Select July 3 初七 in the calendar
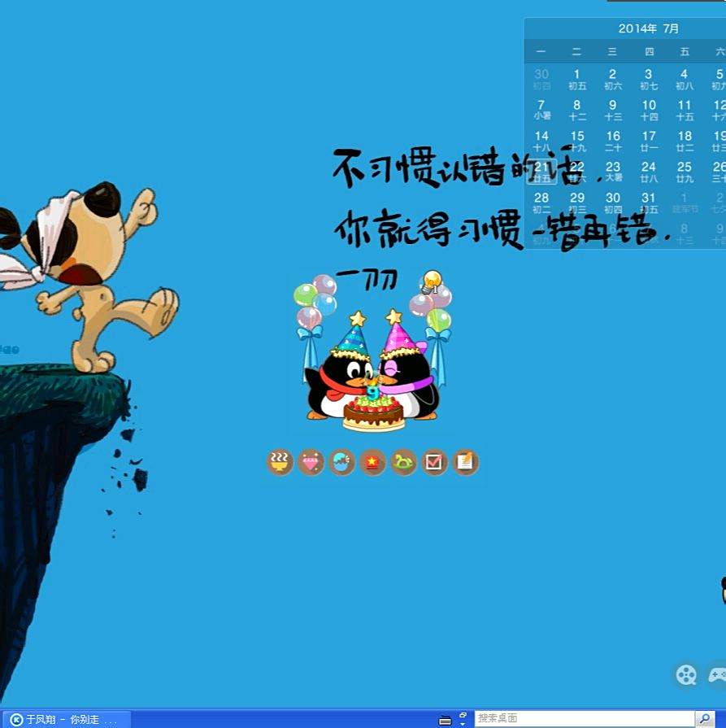The image size is (726, 728). pos(649,80)
